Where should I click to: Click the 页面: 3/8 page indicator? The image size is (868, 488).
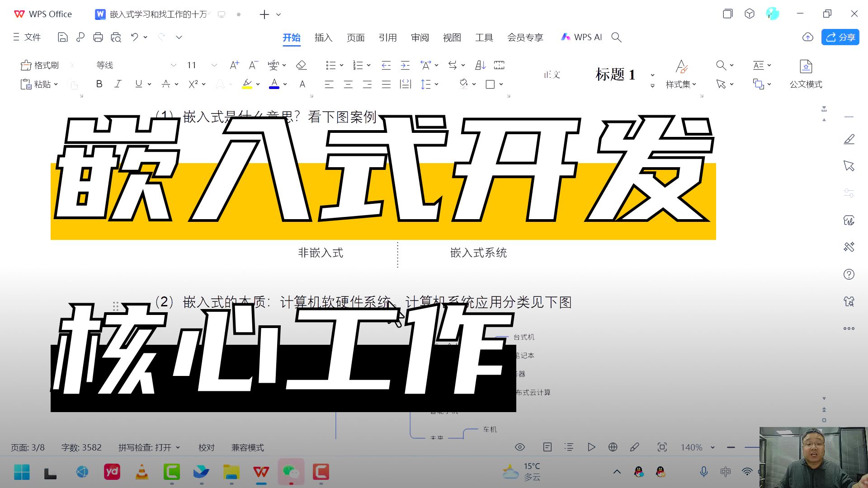[28, 448]
